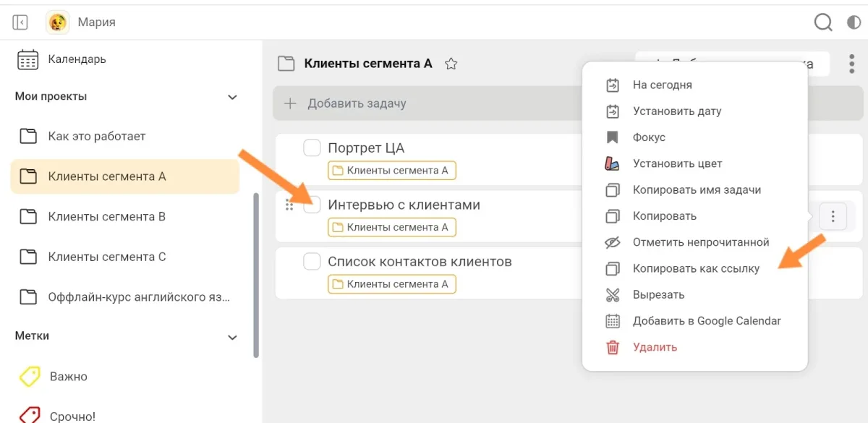Viewport: 868px width, 423px height.
Task: Collapse the sidebar panel icon
Action: (20, 22)
